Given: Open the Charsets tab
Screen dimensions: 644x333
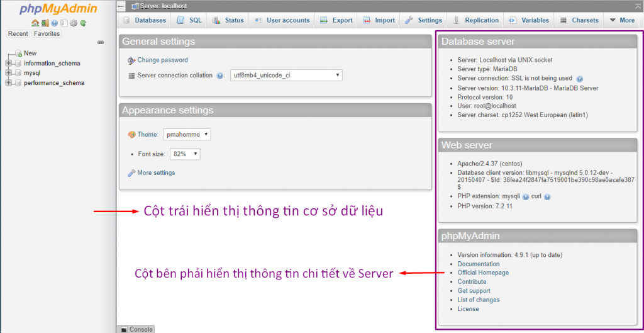Looking at the screenshot, I should (579, 20).
